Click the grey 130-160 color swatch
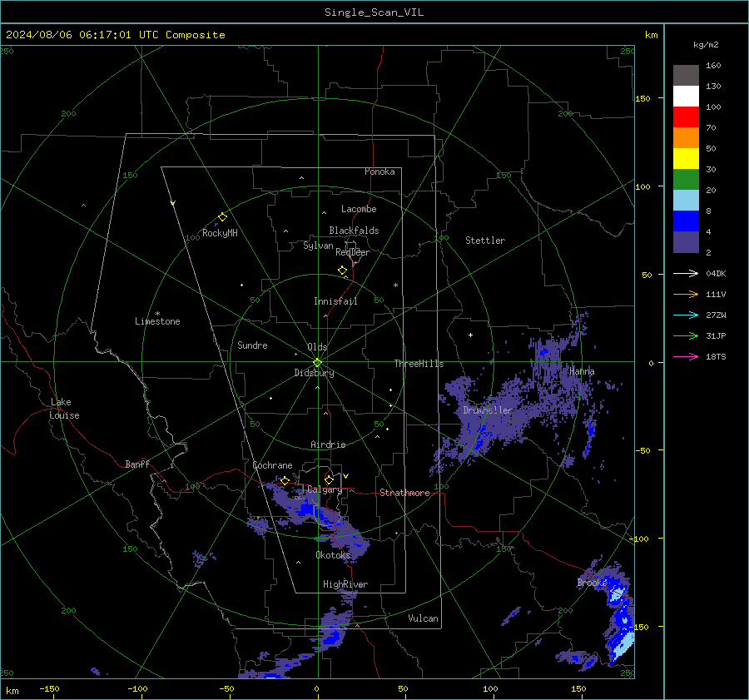Image resolution: width=749 pixels, height=700 pixels. (686, 76)
